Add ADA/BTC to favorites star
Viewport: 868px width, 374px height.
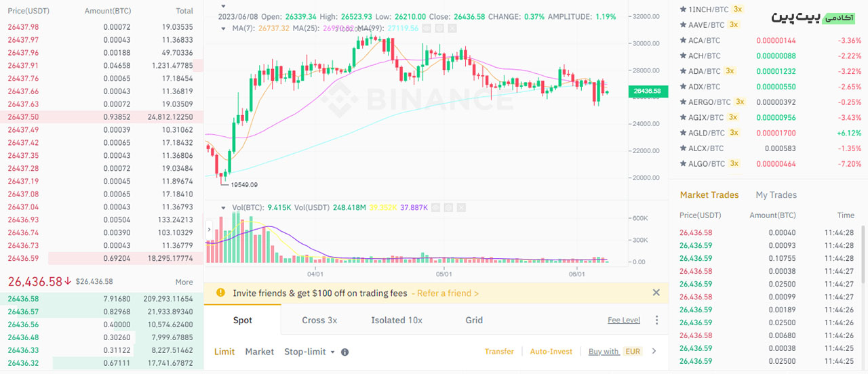pyautogui.click(x=683, y=71)
